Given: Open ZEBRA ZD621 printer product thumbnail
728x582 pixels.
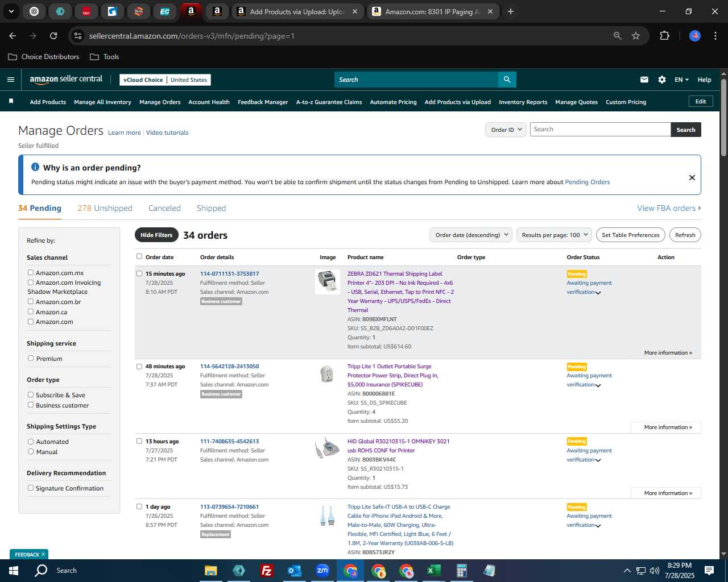Looking at the screenshot, I should [x=328, y=281].
